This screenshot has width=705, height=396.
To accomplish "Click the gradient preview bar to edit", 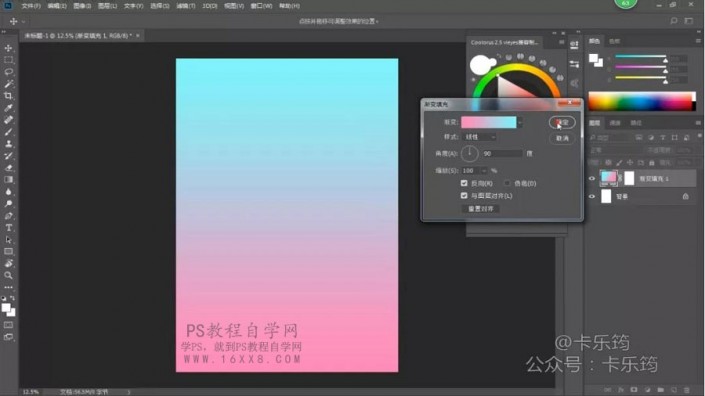I will coord(489,122).
